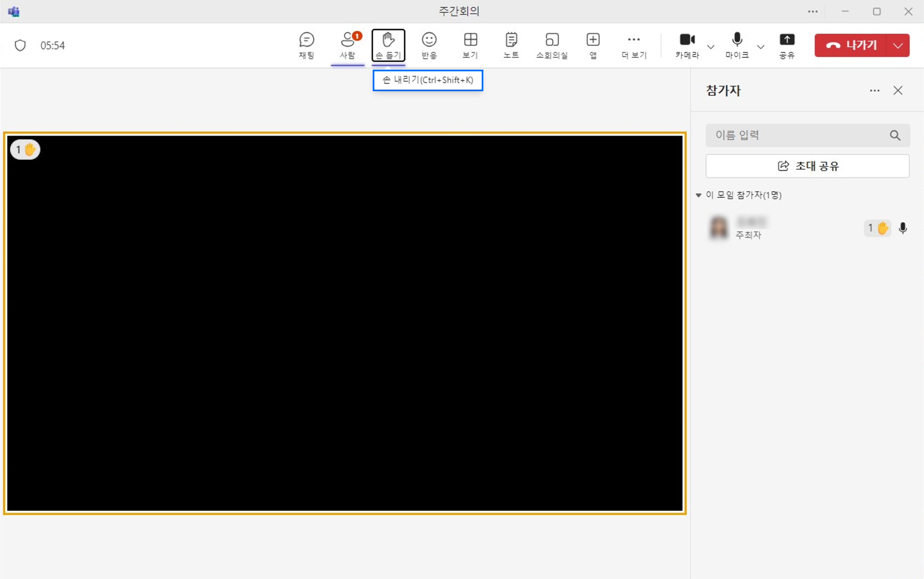Open the 반응 reactions menu

point(429,45)
